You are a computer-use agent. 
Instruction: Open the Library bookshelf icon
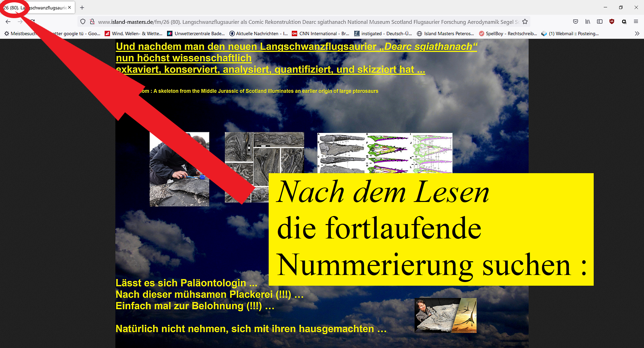click(588, 22)
